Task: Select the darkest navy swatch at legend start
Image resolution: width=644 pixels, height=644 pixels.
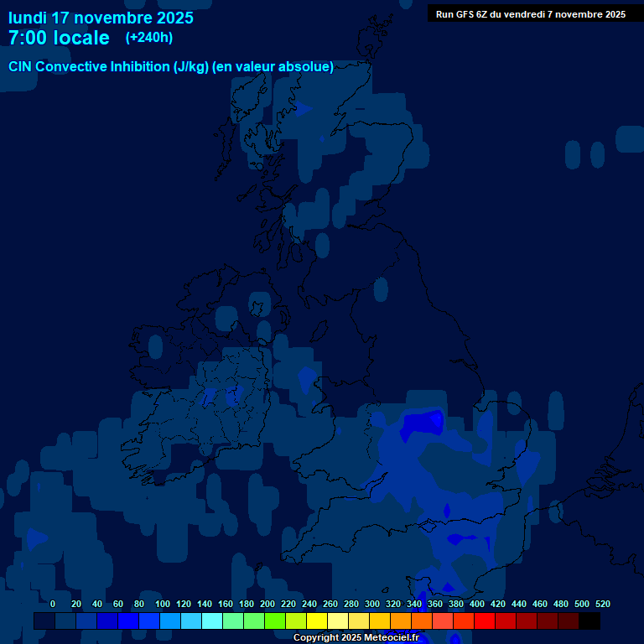Action: point(44,621)
